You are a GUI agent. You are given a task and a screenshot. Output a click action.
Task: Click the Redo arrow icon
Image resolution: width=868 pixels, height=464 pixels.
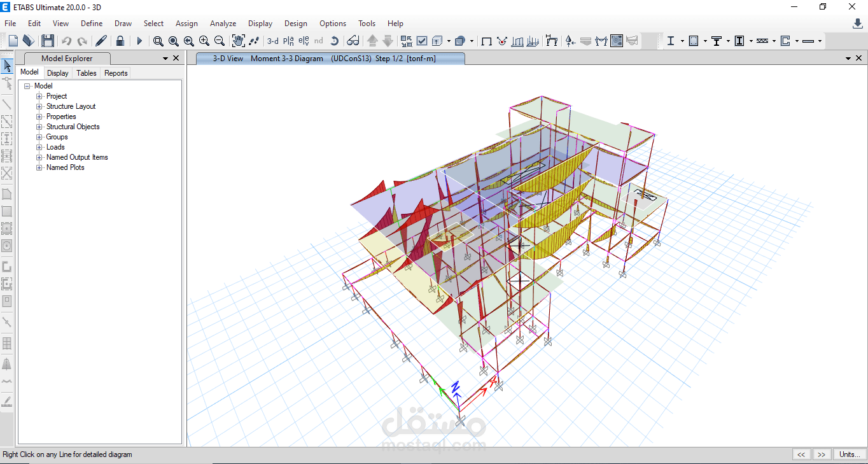[x=82, y=41]
